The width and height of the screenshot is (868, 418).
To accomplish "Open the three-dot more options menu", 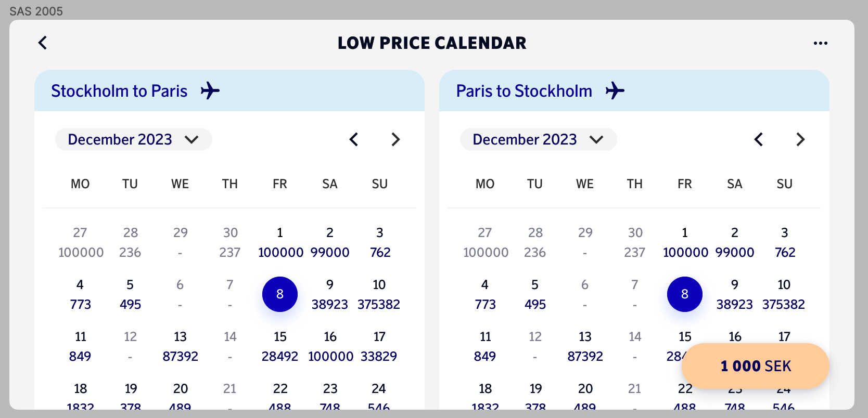I will coord(820,43).
